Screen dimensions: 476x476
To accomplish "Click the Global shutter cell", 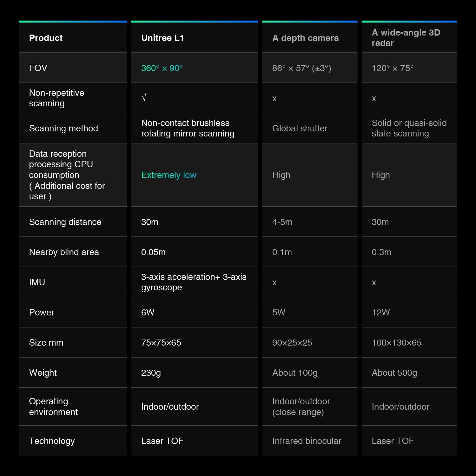I will [x=300, y=129].
